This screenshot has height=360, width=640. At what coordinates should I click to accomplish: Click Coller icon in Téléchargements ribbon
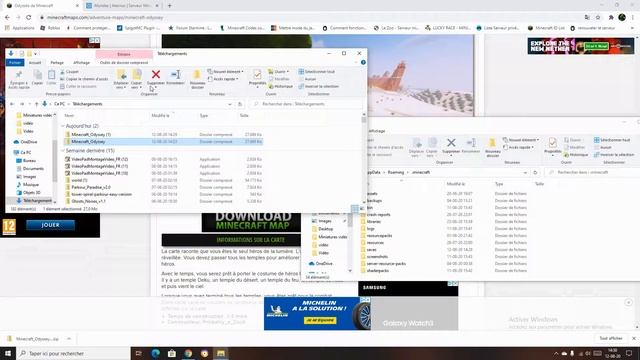click(x=51, y=75)
